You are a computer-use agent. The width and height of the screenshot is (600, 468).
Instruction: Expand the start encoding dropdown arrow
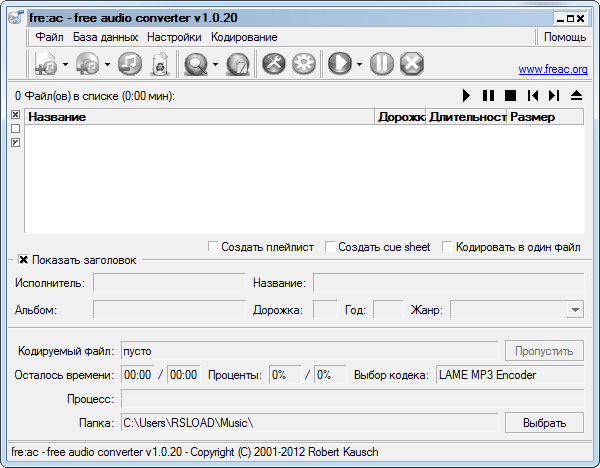click(359, 64)
